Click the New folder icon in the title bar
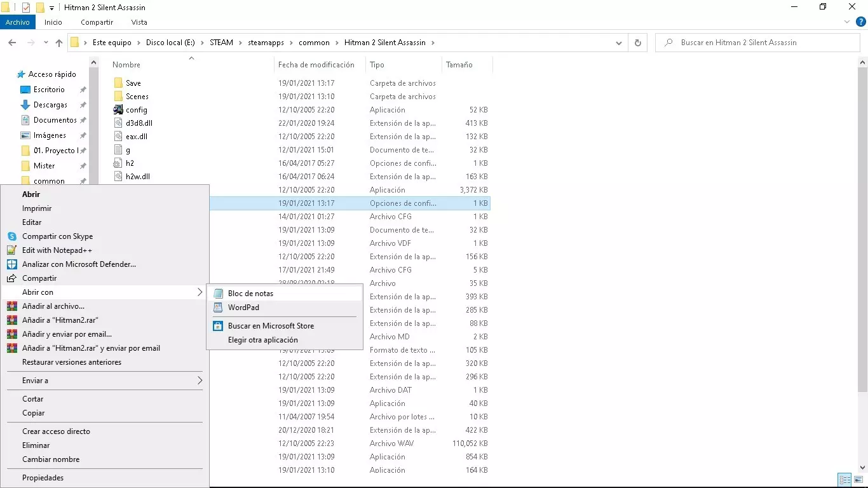Image resolution: width=868 pixels, height=488 pixels. point(40,8)
